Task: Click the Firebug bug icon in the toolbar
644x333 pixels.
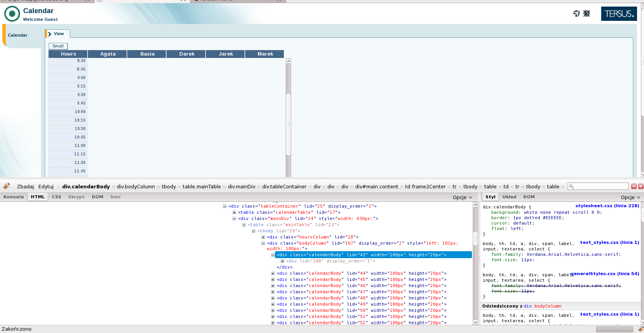Action: coord(7,186)
